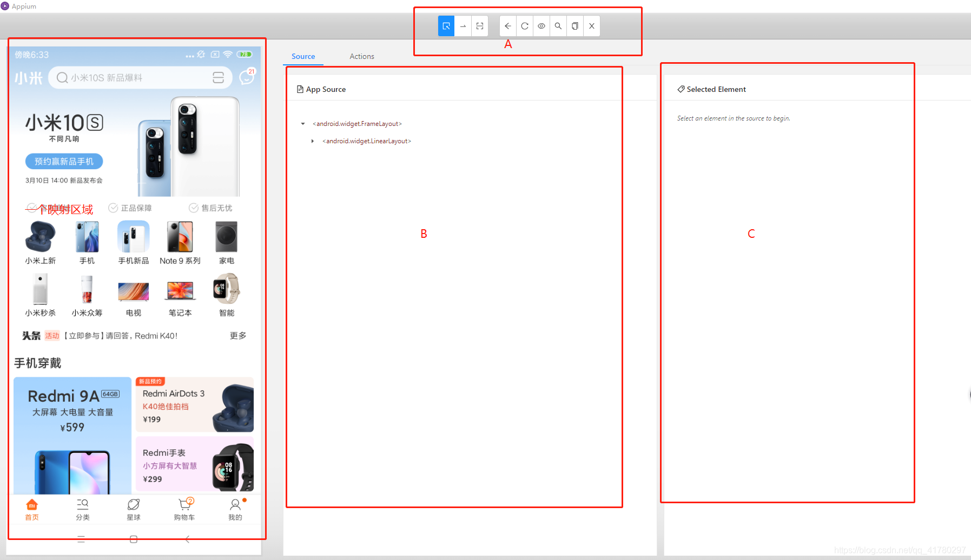This screenshot has width=971, height=560.
Task: Copy XML source to clipboard
Action: click(x=575, y=26)
